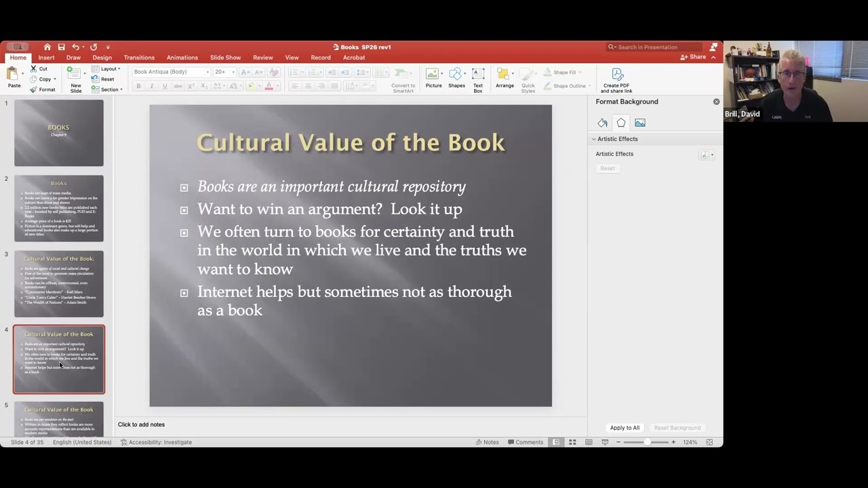Open the Arrange options
The height and width of the screenshot is (488, 868).
click(x=505, y=78)
